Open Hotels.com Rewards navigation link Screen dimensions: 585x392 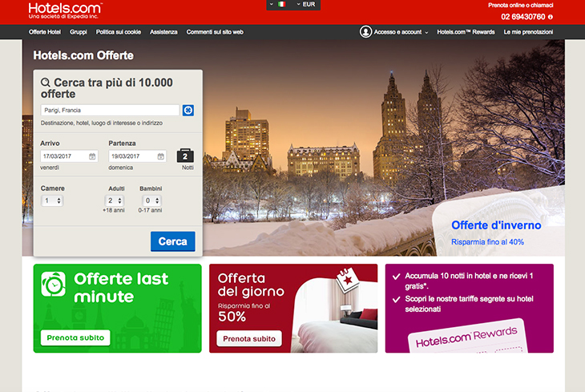click(x=466, y=32)
